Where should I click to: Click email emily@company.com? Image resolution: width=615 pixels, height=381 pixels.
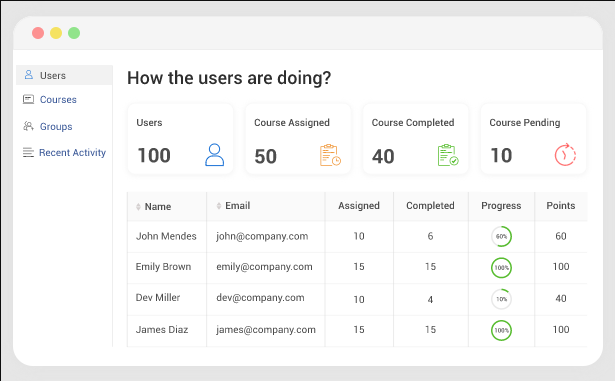click(x=264, y=267)
